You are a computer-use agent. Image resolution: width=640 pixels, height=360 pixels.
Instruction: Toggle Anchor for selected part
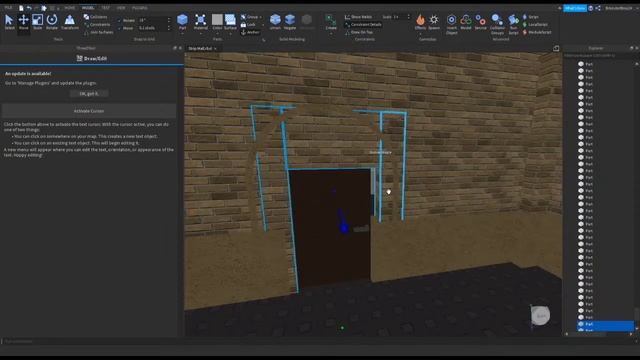tap(250, 32)
